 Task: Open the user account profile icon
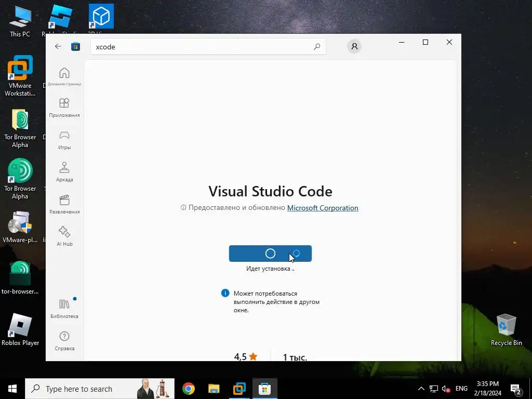tap(354, 46)
